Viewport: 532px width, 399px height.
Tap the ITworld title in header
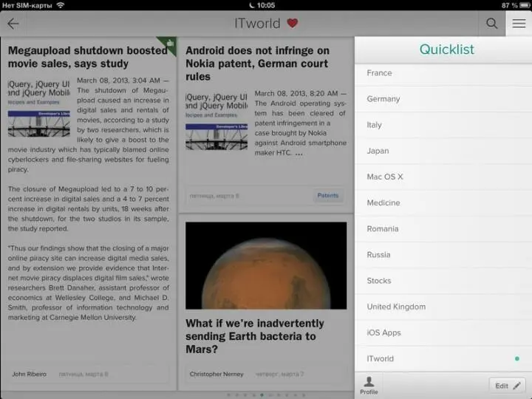257,24
